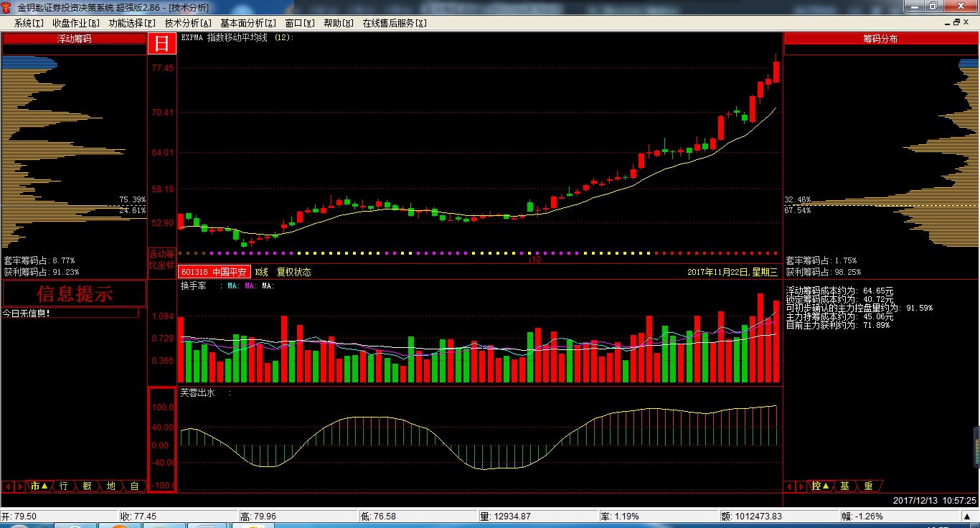Screen dimensions: 980x528
Task: Open the 技术分析[A] menu
Action: [x=188, y=23]
